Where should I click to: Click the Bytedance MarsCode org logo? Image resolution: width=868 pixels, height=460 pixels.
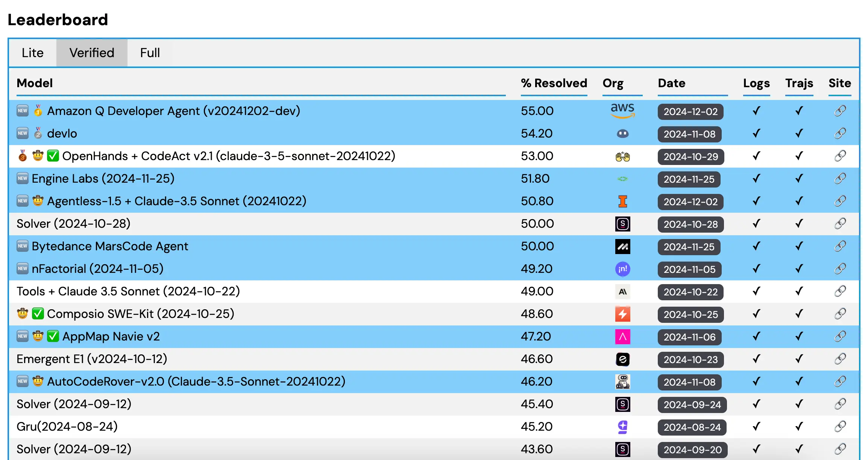(622, 247)
